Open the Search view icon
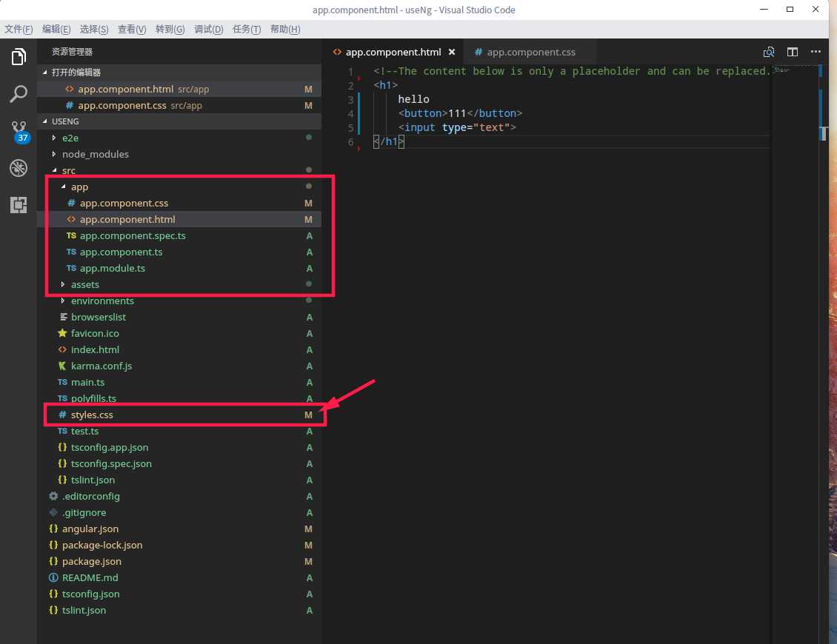 19,94
